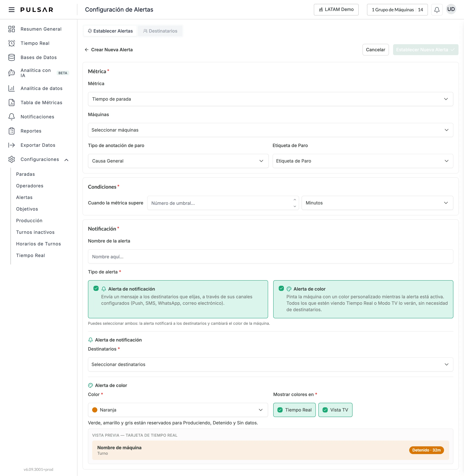Click the Nombre aquí alert name field
This screenshot has width=464, height=476.
coord(271,257)
